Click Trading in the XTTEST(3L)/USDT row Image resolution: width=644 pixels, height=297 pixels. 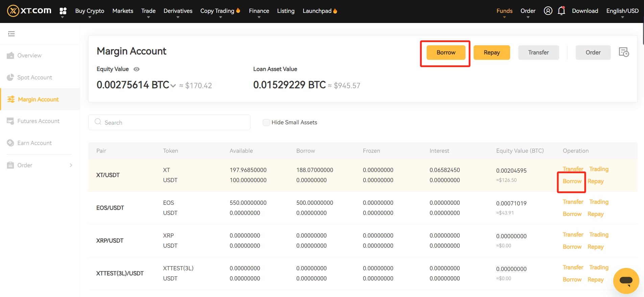[x=599, y=267]
